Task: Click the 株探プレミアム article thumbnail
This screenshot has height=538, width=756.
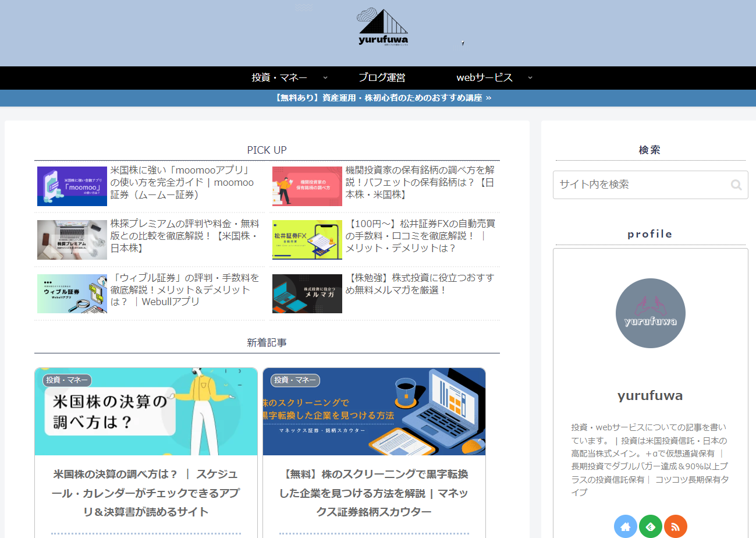Action: [x=72, y=240]
